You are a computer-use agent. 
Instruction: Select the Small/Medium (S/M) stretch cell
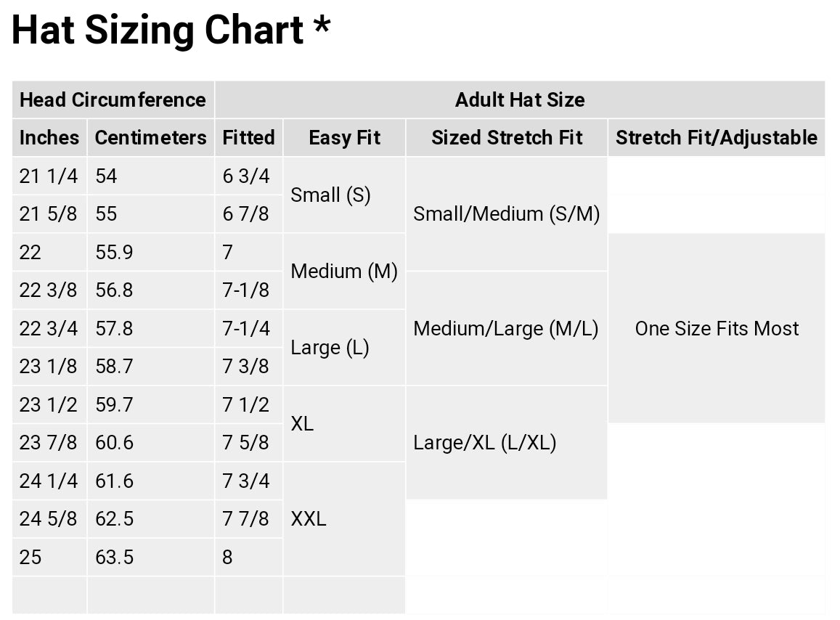pos(506,214)
